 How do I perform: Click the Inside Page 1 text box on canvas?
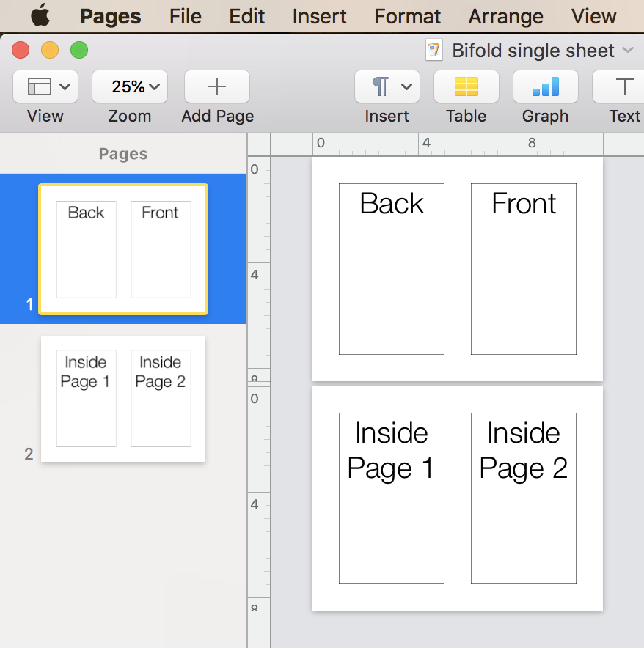tap(392, 498)
